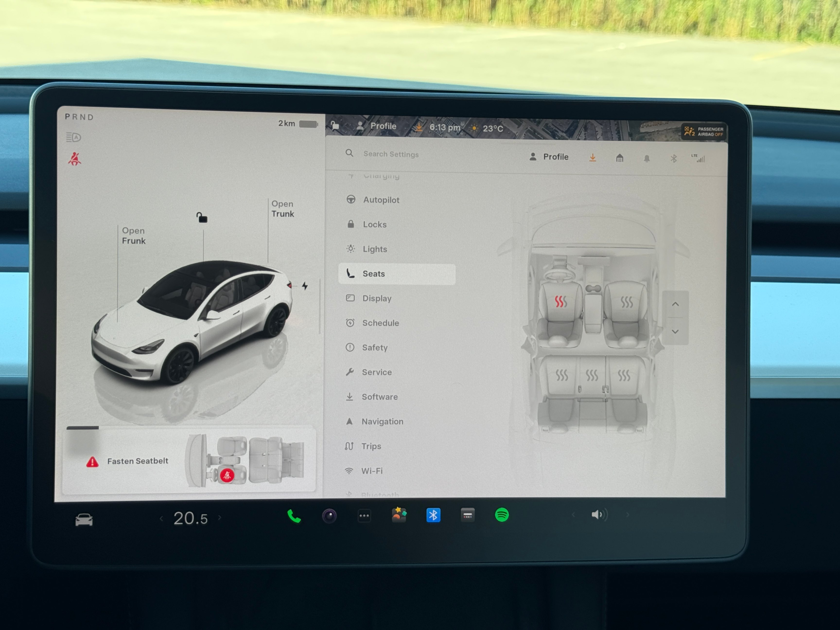Toggle the car door lock icon
This screenshot has width=840, height=630.
tap(202, 217)
